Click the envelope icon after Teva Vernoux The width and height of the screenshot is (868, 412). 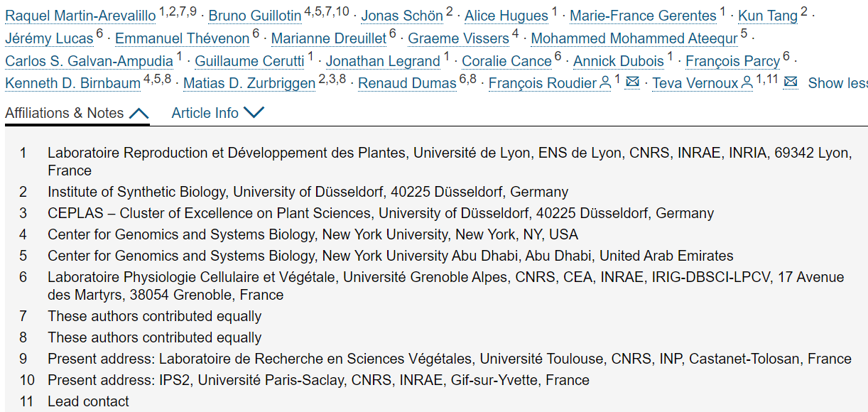[790, 82]
